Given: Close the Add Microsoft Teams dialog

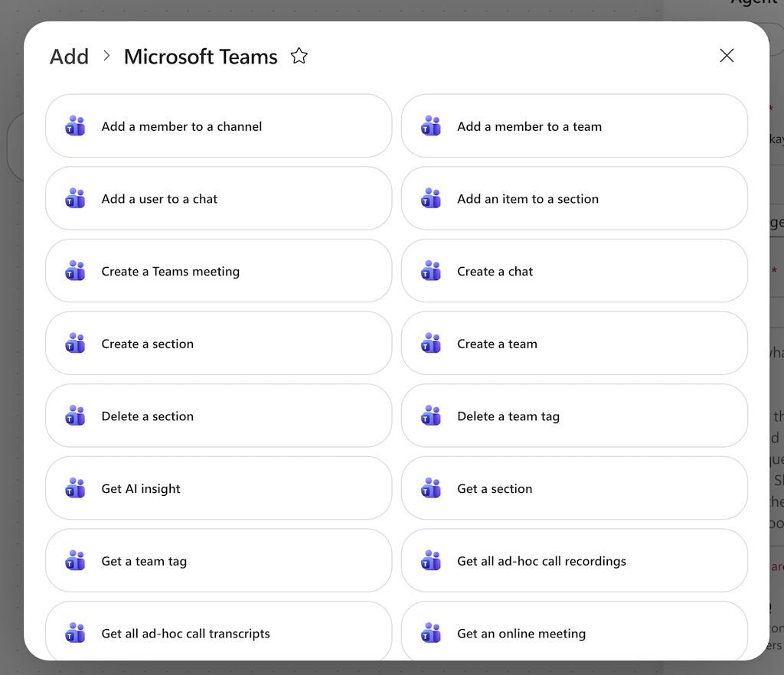Looking at the screenshot, I should [727, 55].
